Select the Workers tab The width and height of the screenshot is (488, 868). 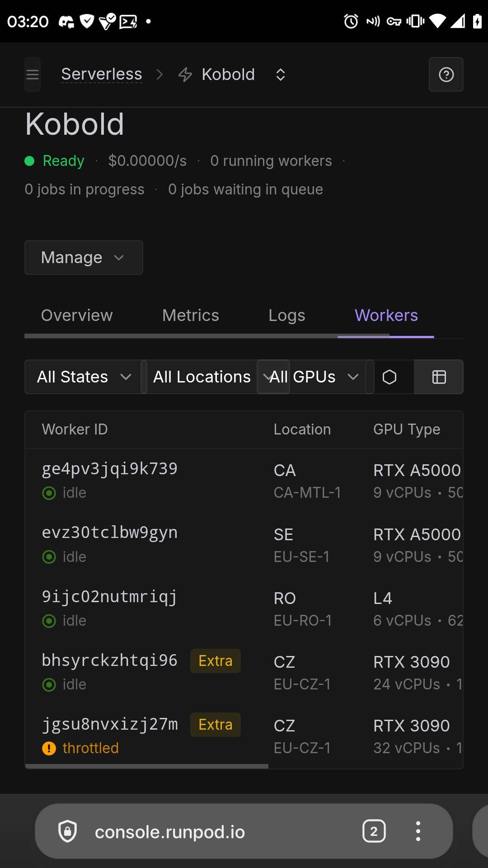(386, 316)
